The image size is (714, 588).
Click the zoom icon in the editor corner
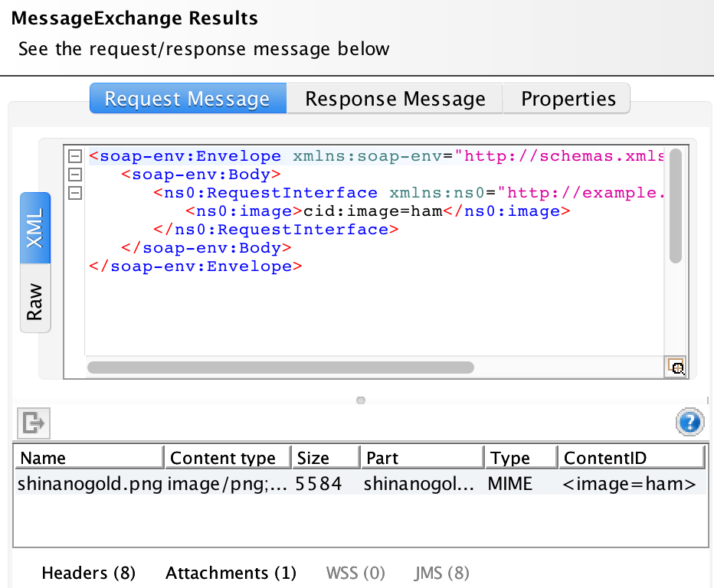point(676,367)
